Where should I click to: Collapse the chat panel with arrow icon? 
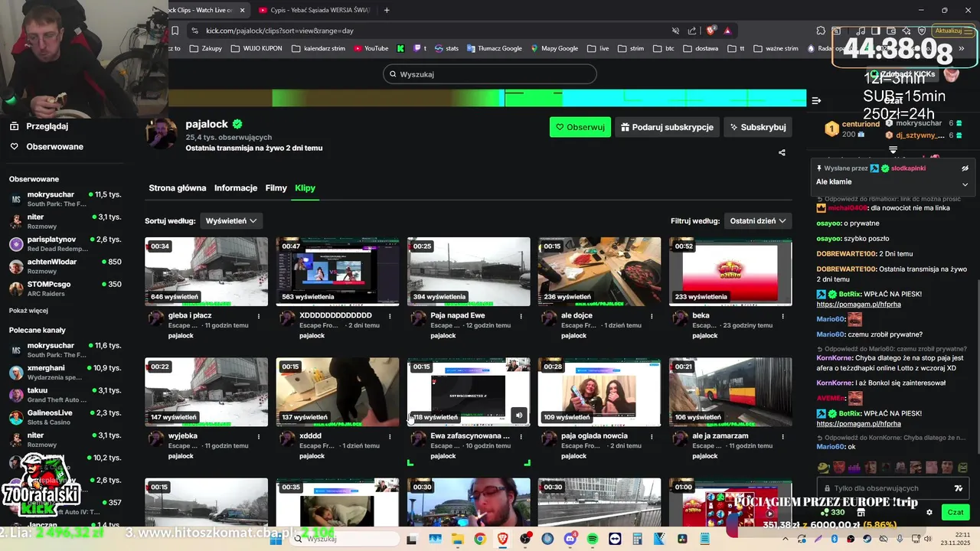(816, 100)
